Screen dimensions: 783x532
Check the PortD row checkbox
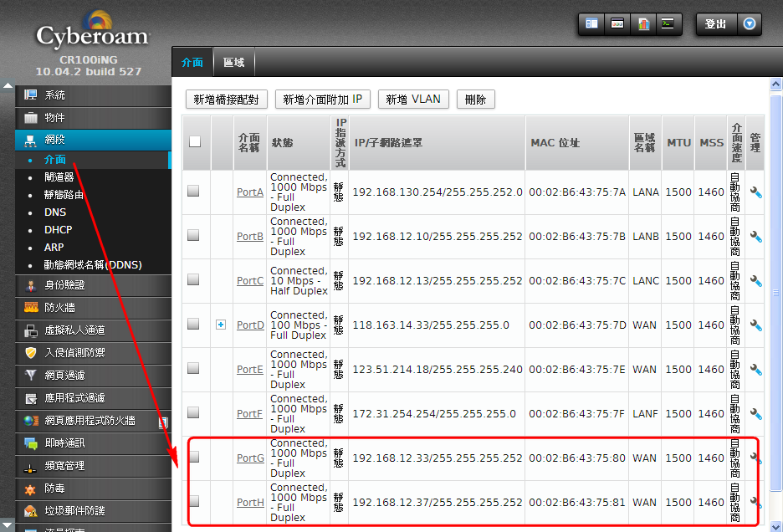194,325
